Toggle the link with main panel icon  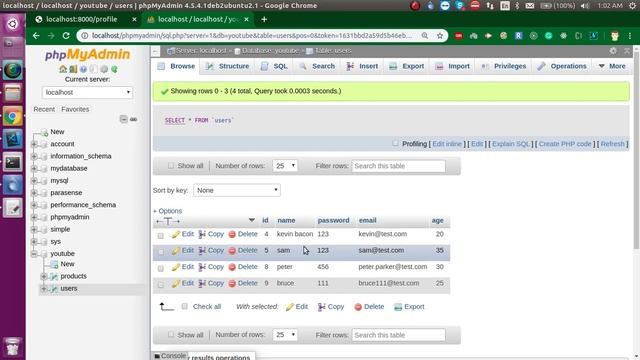(x=133, y=119)
